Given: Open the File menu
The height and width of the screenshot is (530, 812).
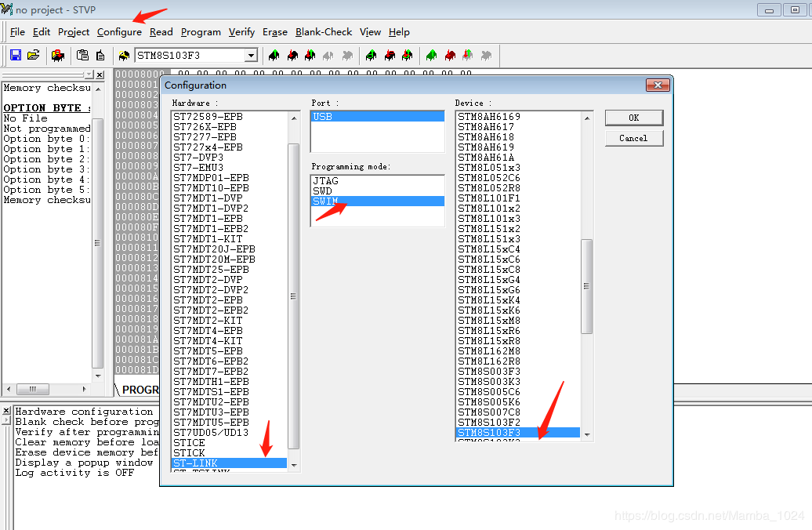Looking at the screenshot, I should [x=17, y=32].
